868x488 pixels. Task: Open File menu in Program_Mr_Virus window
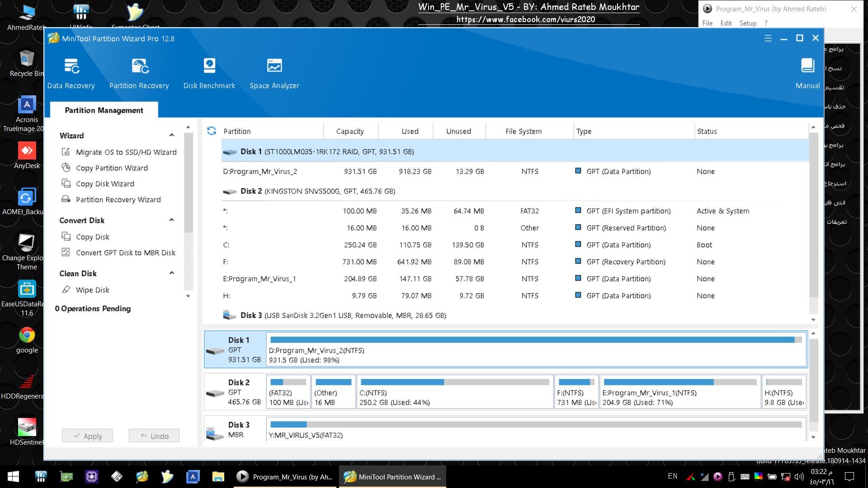tap(708, 23)
